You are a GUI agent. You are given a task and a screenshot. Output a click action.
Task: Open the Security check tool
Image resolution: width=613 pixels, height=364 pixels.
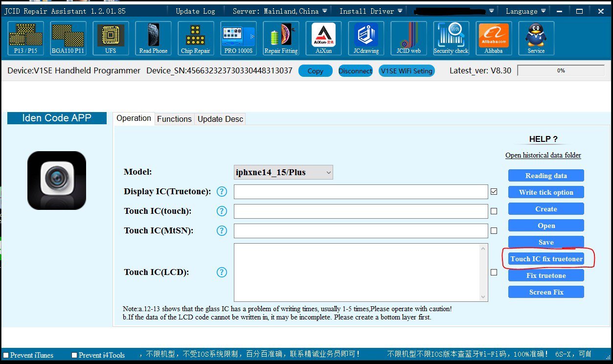click(x=451, y=38)
